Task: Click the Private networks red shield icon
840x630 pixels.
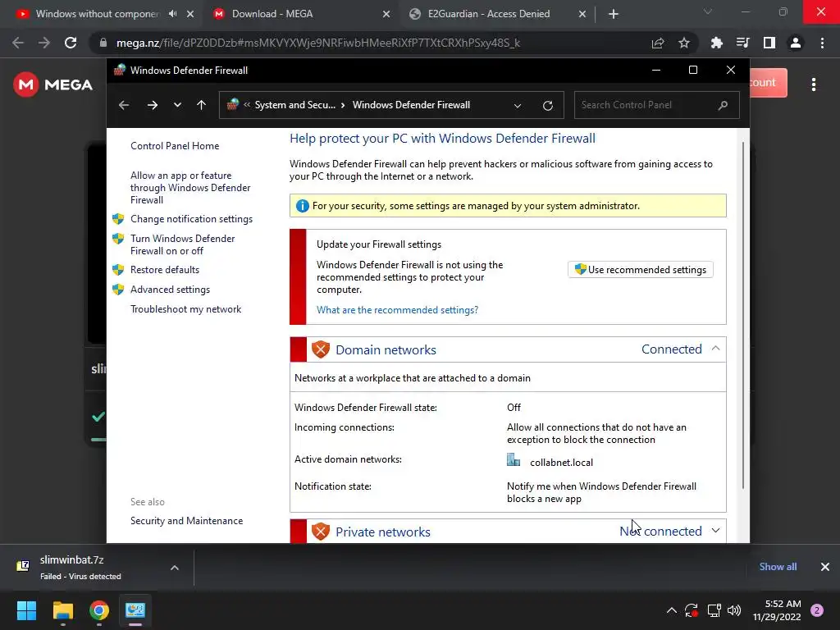Action: pos(321,532)
